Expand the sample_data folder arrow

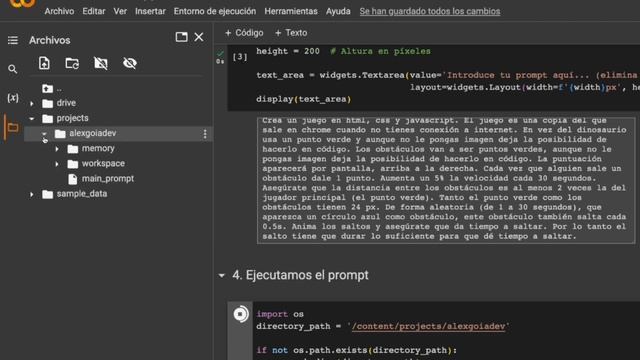(x=32, y=194)
